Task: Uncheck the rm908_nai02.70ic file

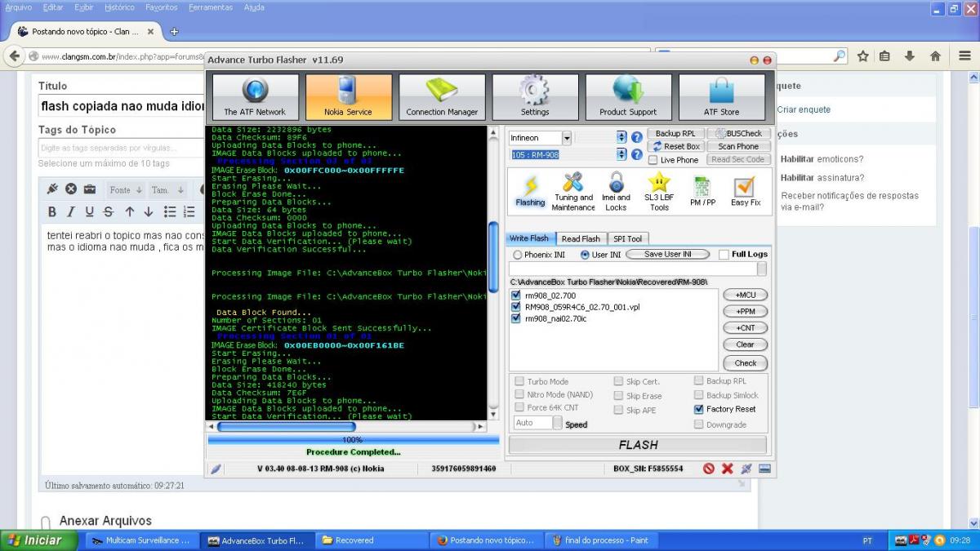Action: (x=516, y=318)
